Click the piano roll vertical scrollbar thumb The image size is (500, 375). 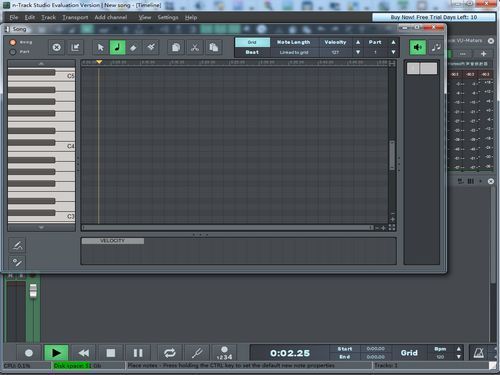392,155
